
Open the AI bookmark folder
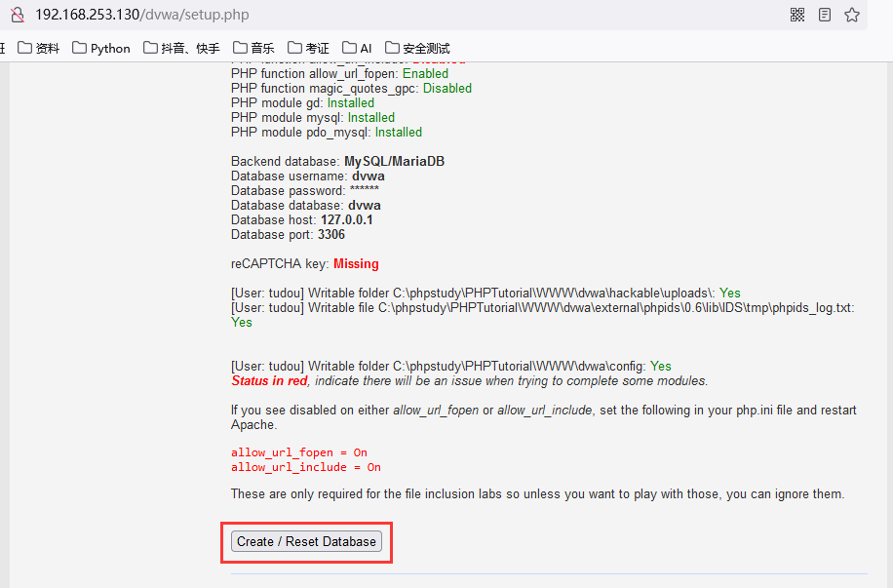click(x=357, y=49)
